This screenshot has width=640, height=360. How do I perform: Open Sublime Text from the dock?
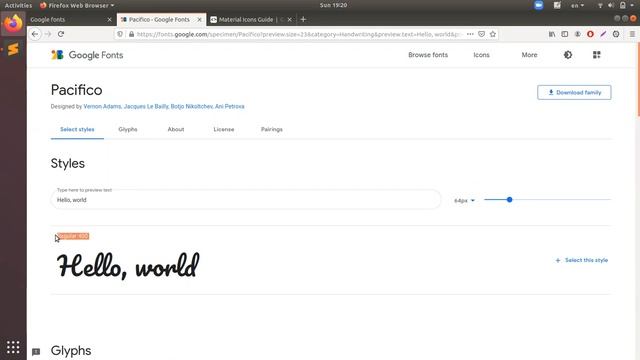point(13,49)
